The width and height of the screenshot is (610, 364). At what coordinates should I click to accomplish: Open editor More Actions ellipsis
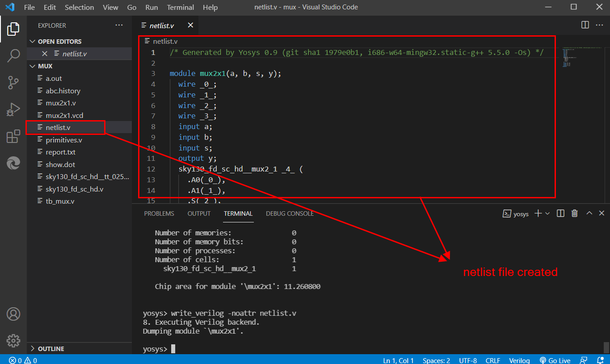pyautogui.click(x=599, y=25)
